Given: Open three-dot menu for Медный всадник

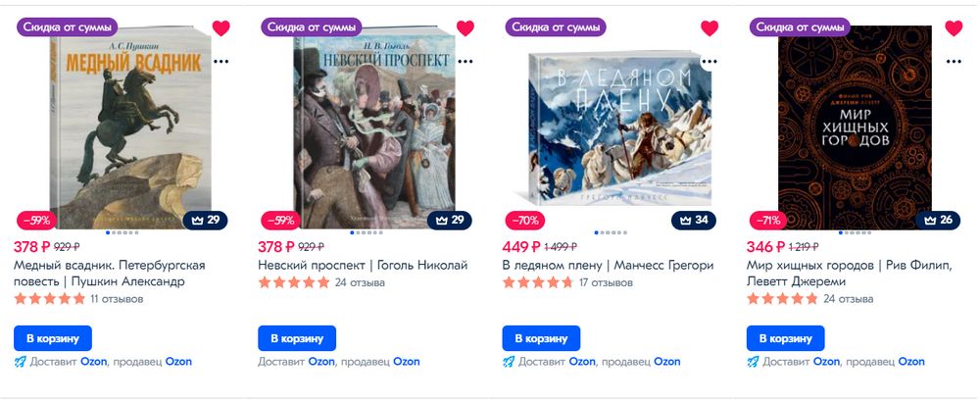Looking at the screenshot, I should (220, 61).
